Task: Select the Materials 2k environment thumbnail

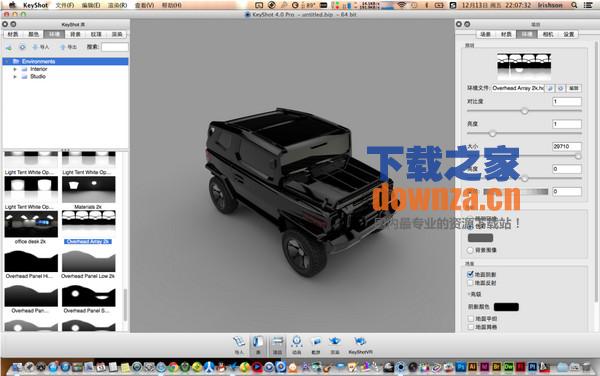Action: coord(88,189)
